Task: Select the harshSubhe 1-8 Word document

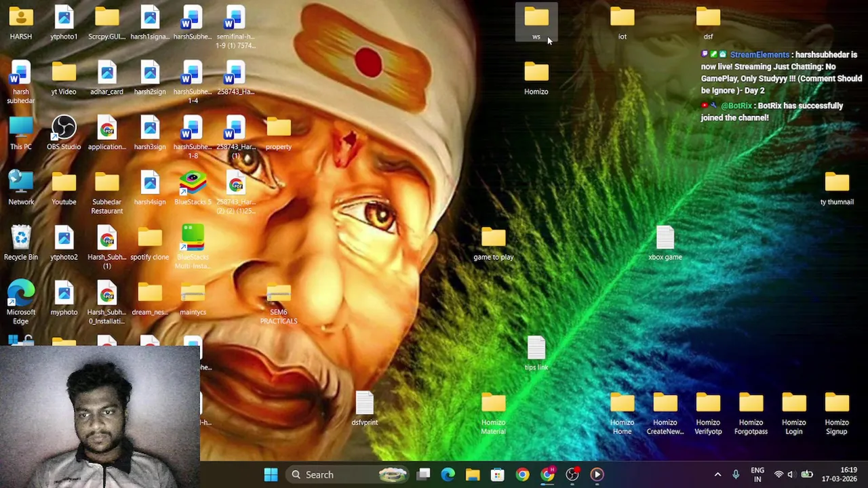Action: [x=193, y=138]
